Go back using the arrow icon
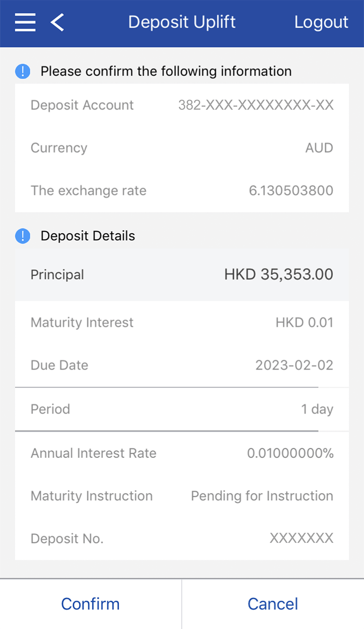This screenshot has height=629, width=364. [x=58, y=22]
